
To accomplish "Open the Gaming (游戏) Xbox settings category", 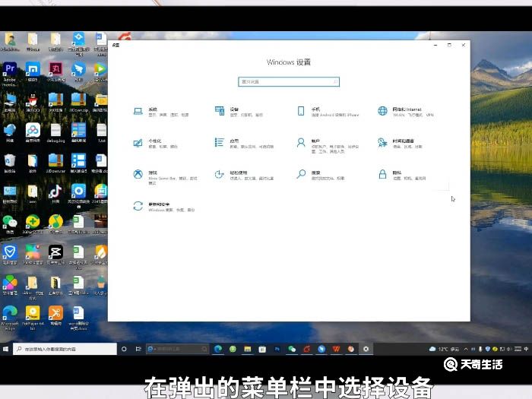I will (165, 177).
